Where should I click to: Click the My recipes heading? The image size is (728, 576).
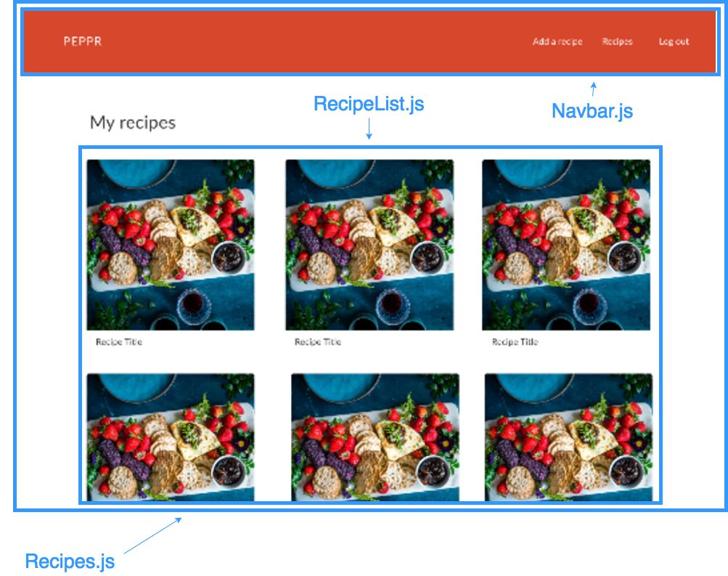click(x=133, y=123)
